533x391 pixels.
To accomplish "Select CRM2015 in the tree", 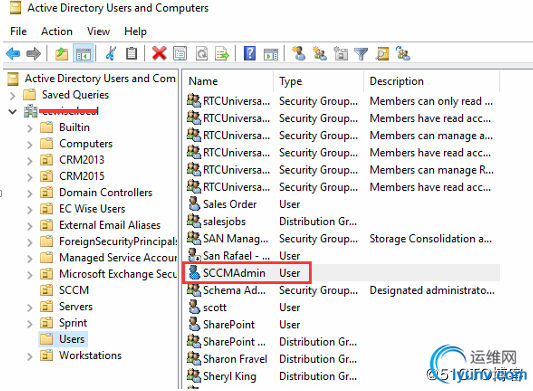I will tap(82, 176).
